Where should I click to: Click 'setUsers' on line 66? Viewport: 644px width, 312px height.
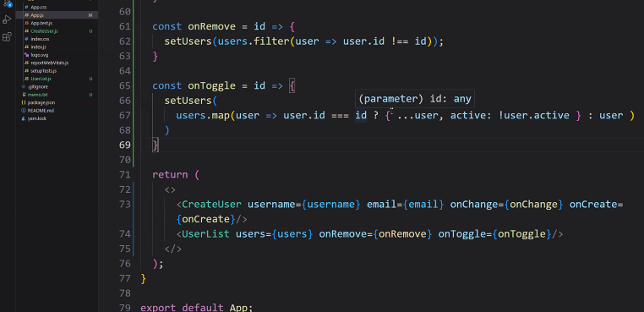pos(188,101)
